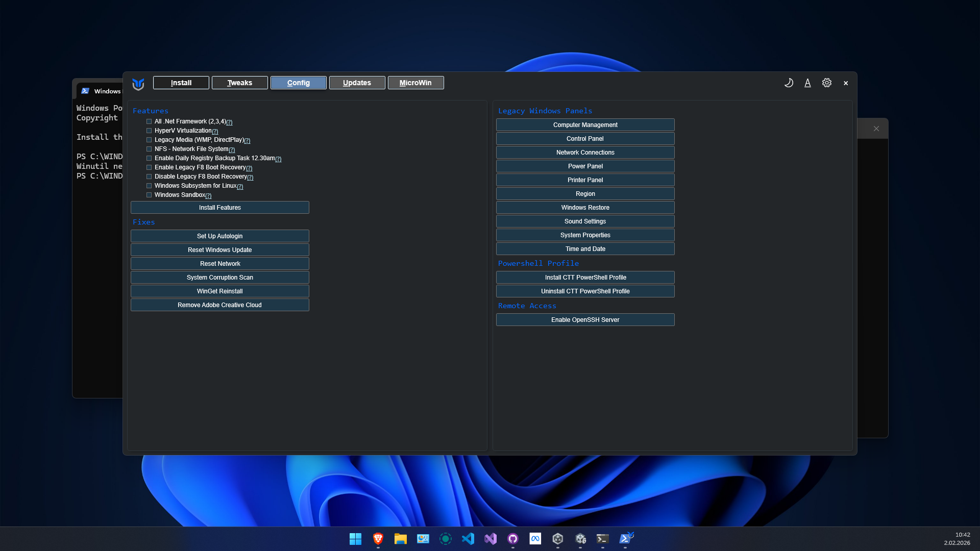The width and height of the screenshot is (980, 551).
Task: Click Remove Adobe Creative Cloud
Action: 220,305
